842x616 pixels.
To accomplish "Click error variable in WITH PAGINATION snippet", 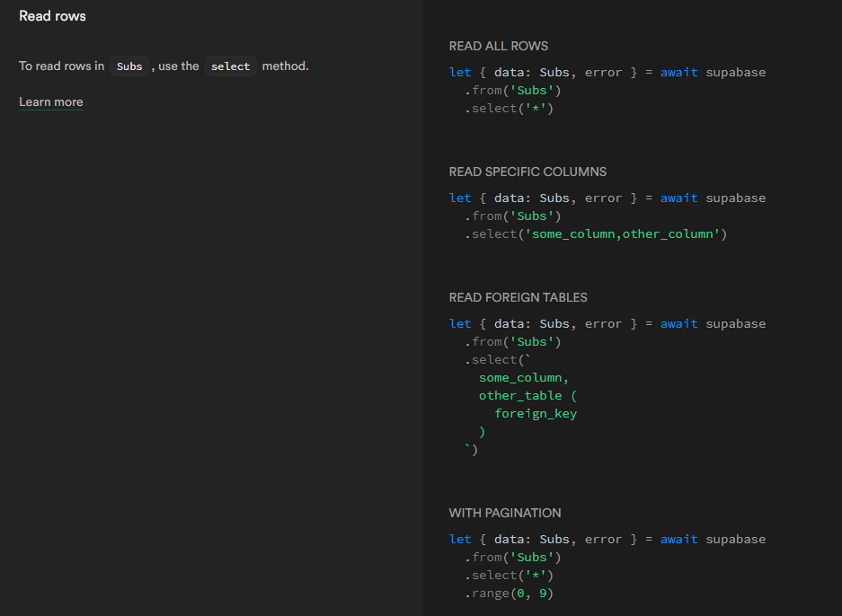I will tap(603, 540).
